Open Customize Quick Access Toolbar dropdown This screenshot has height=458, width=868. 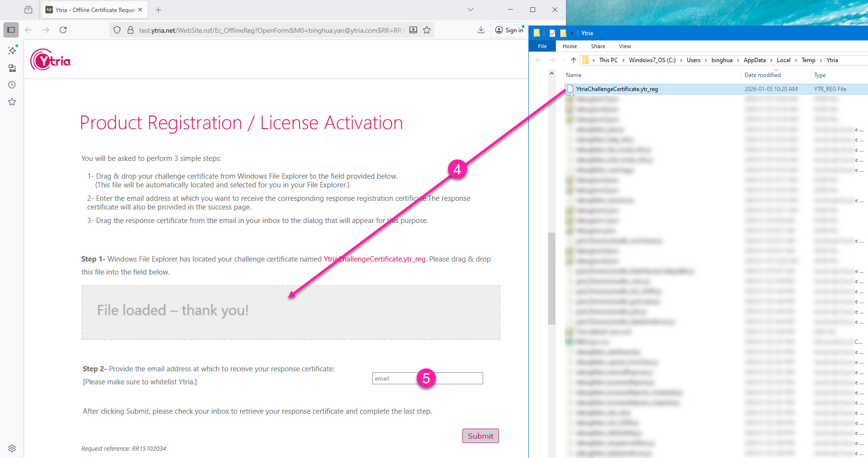click(x=572, y=34)
